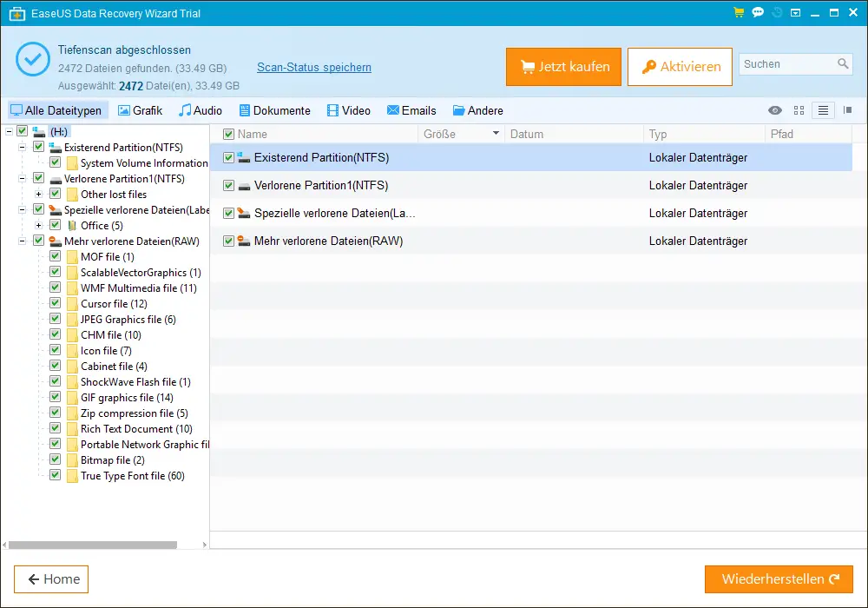This screenshot has height=608, width=868.
Task: Click the True Type Font folder icon
Action: pyautogui.click(x=72, y=476)
